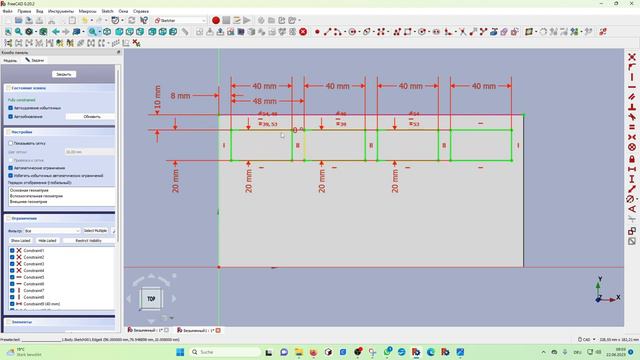Screen dimensions: 640x360
Task: Click the Restrict Visibility button
Action: 89,240
